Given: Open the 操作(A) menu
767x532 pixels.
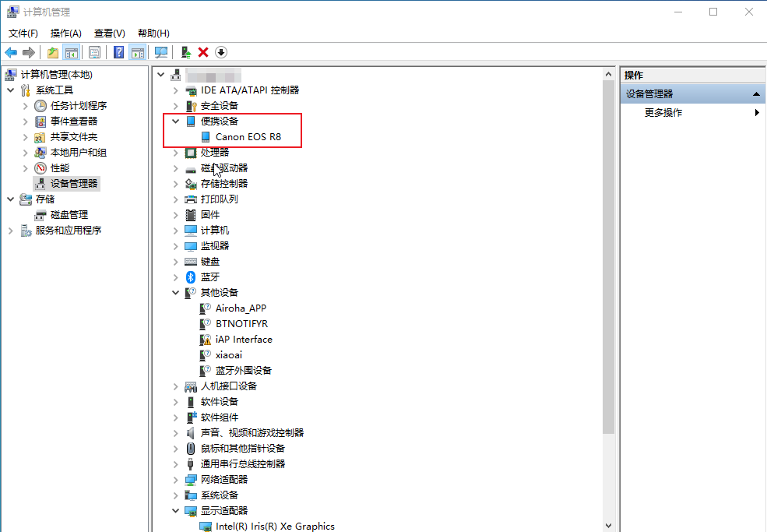Looking at the screenshot, I should pyautogui.click(x=65, y=33).
